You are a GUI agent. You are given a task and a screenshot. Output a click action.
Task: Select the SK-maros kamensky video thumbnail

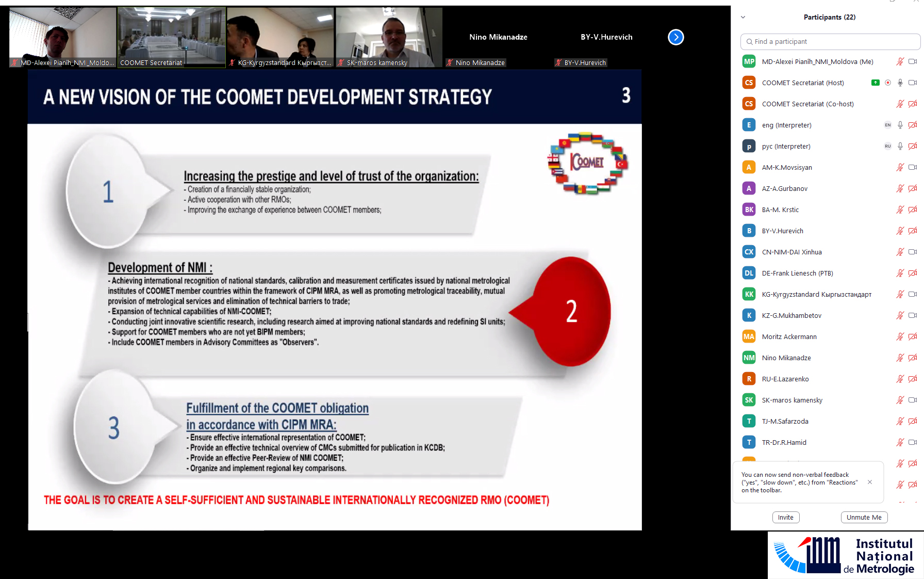tap(389, 37)
